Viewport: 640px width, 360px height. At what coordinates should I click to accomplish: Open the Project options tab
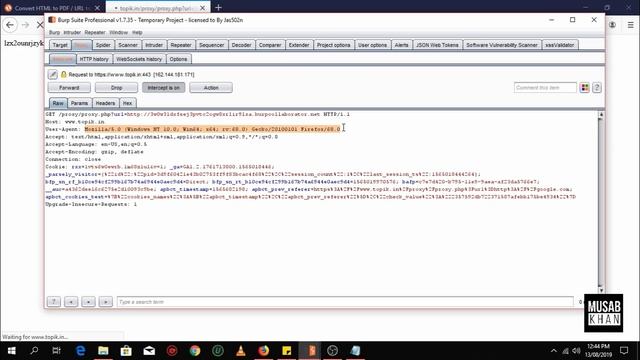(333, 45)
